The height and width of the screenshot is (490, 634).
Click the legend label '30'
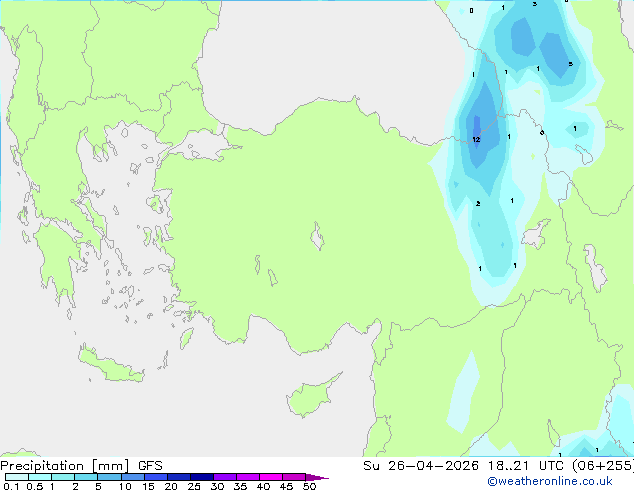[x=217, y=486]
